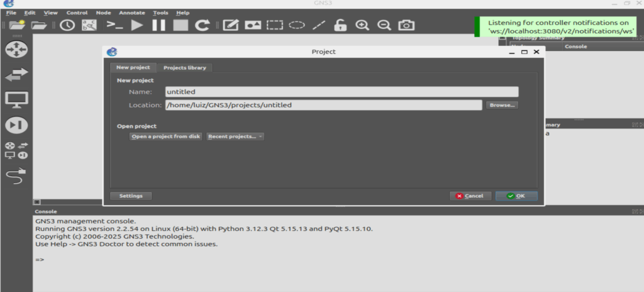Click the project Name text field
The width and height of the screenshot is (644, 292).
pyautogui.click(x=341, y=92)
